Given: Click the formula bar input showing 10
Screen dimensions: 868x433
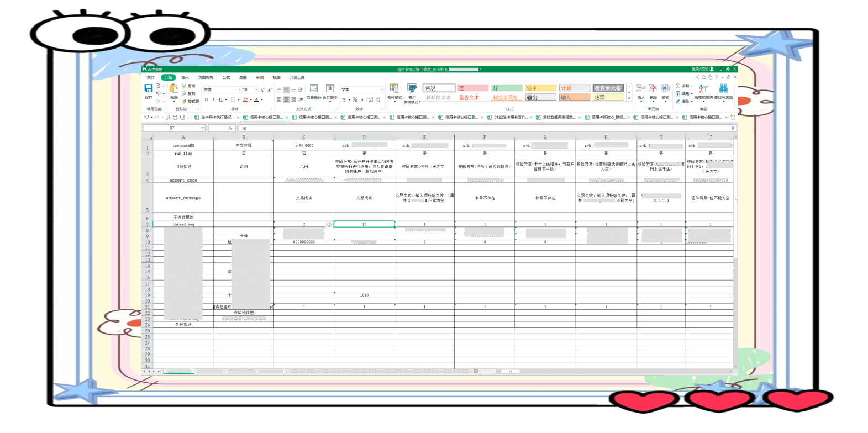Looking at the screenshot, I should [x=486, y=128].
